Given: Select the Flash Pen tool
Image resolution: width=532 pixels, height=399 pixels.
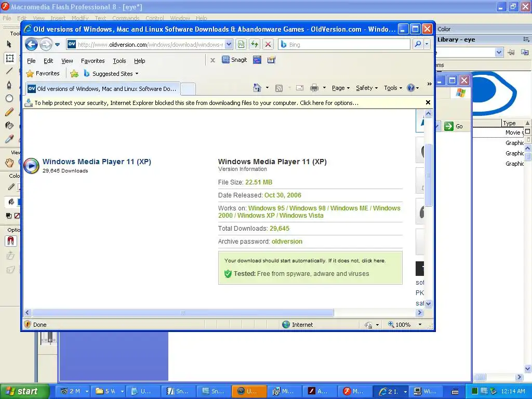Looking at the screenshot, I should (x=9, y=85).
